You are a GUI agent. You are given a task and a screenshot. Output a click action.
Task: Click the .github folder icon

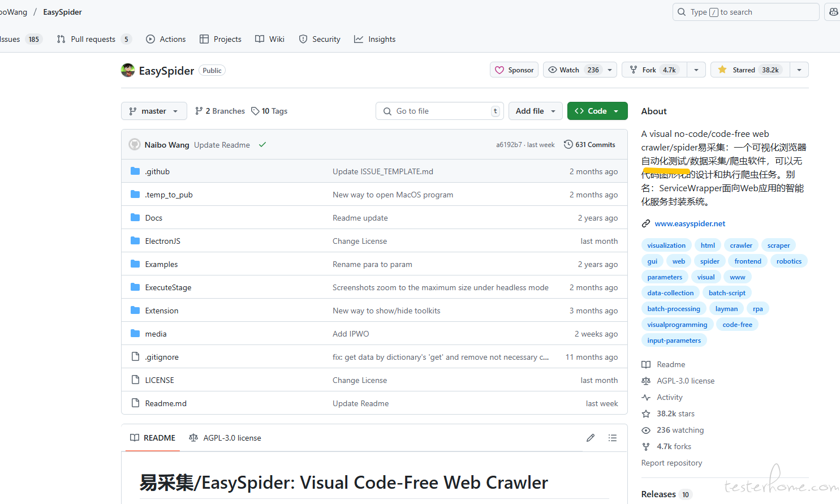pyautogui.click(x=135, y=171)
